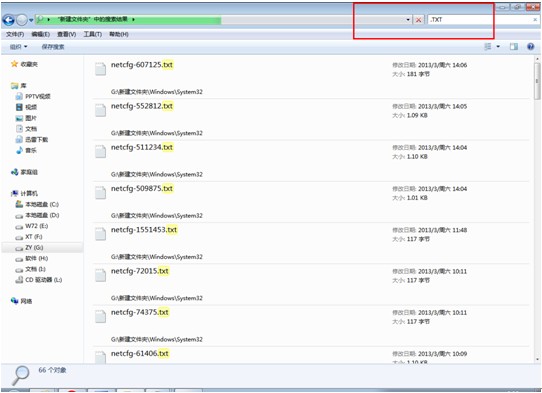Image resolution: width=542 pixels, height=393 pixels.
Task: Open the 查看(V) menu
Action: 66,34
